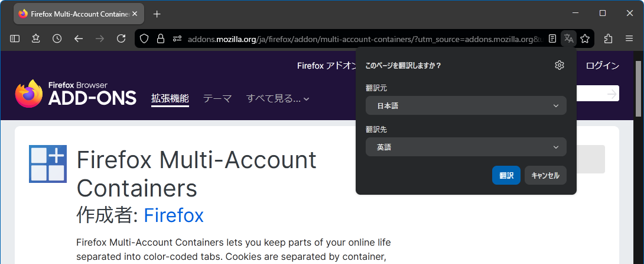Select the テーマ navigation tab
Viewport: 644px width, 264px height.
217,99
